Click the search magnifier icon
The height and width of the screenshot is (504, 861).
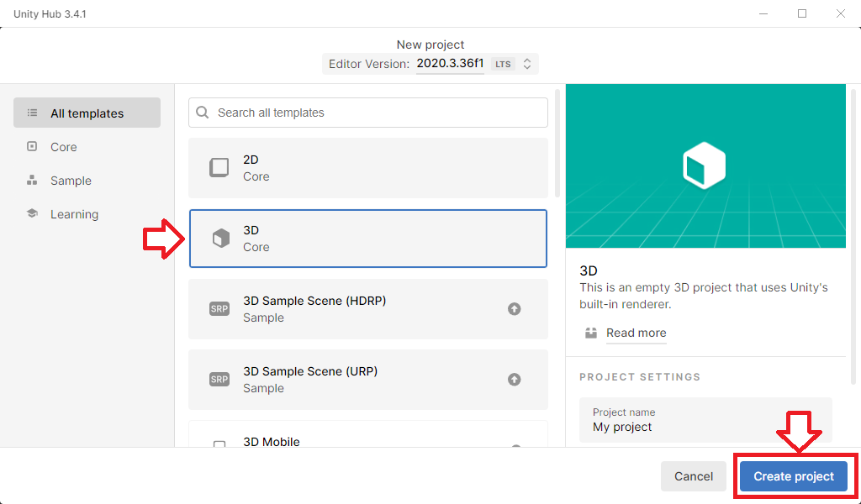(x=203, y=113)
